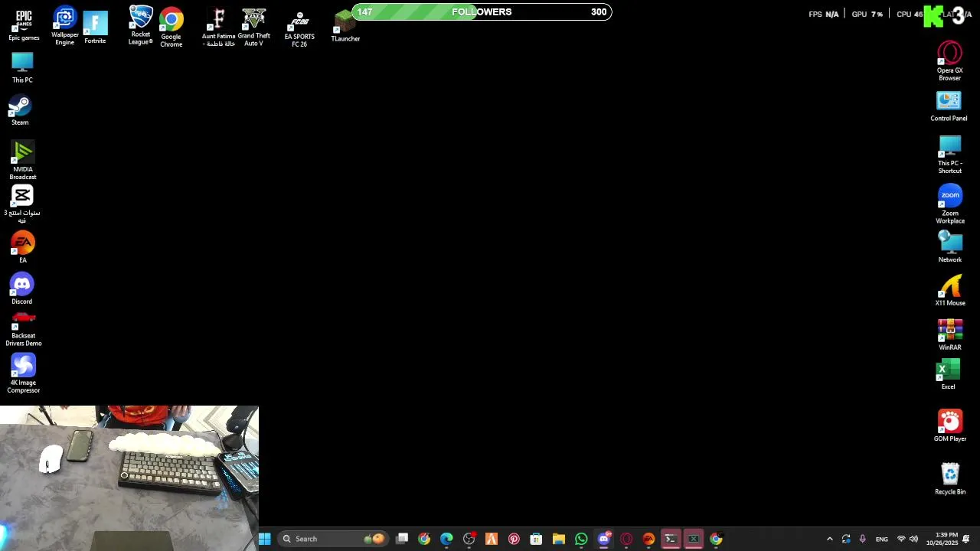Open the clock showing 1:39 PM

pos(942,539)
